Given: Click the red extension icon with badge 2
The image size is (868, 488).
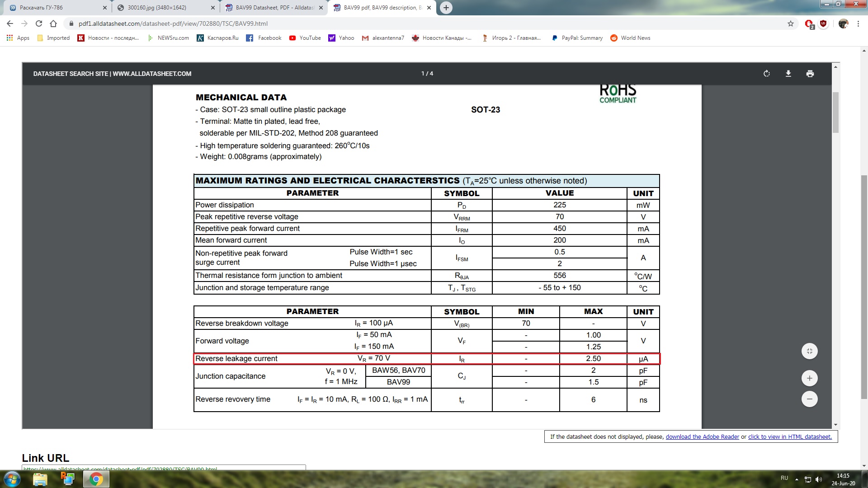Looking at the screenshot, I should [x=809, y=24].
